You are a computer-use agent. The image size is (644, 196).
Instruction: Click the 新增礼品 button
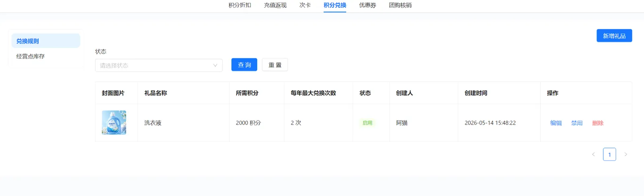pos(614,35)
